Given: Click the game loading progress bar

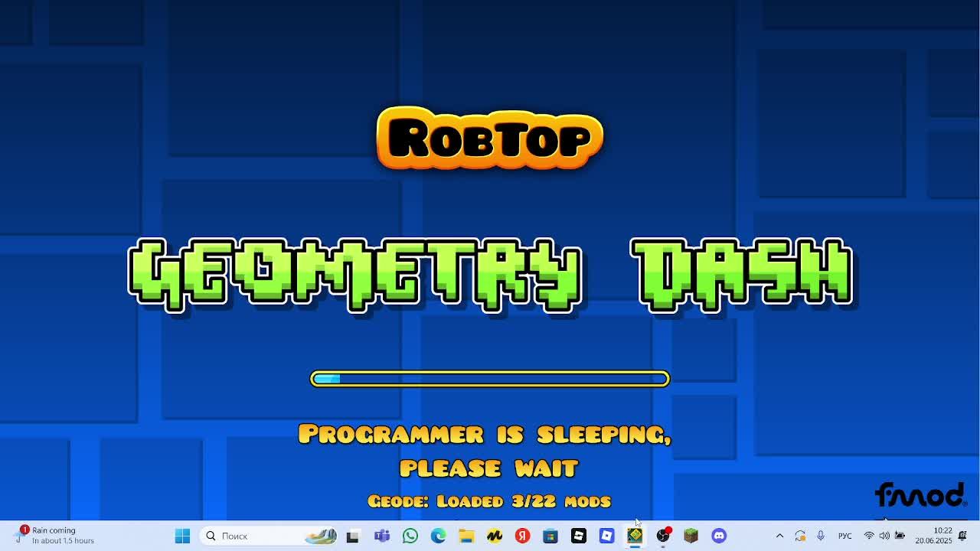Looking at the screenshot, I should pyautogui.click(x=490, y=379).
